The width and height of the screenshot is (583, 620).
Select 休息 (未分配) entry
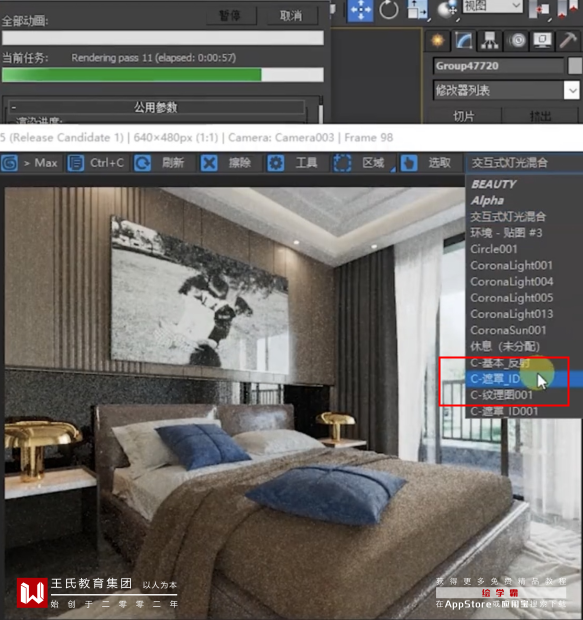click(505, 346)
